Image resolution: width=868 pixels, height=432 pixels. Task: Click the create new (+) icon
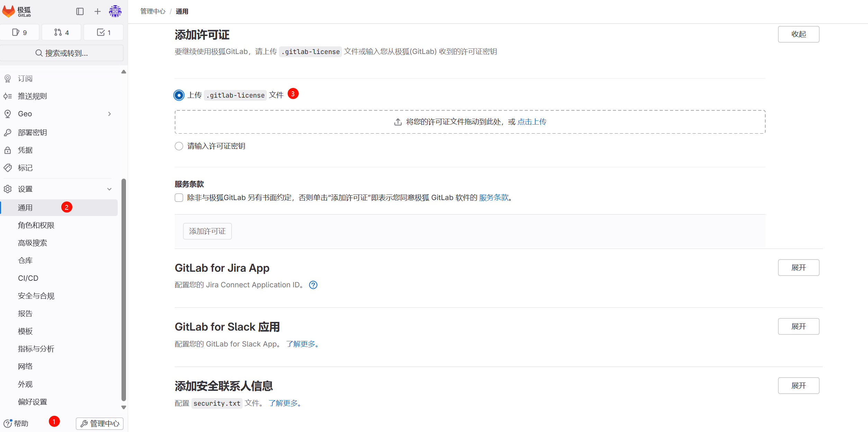[x=97, y=11]
